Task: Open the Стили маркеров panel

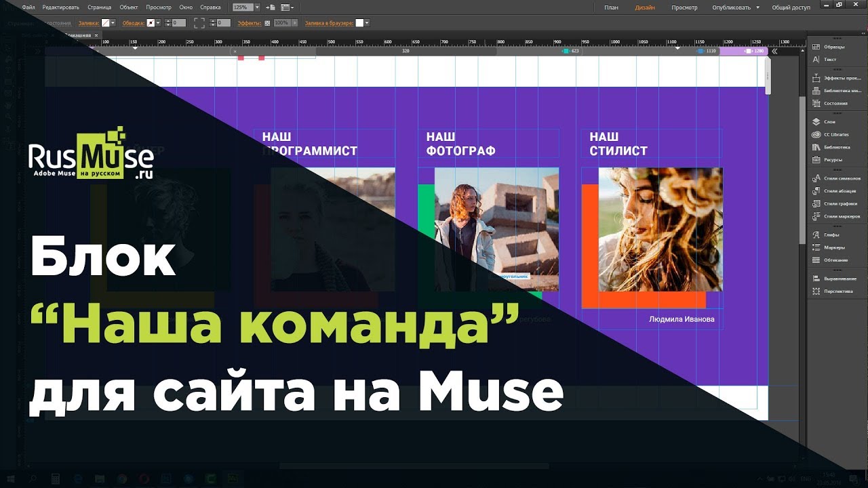Action: 835,216
